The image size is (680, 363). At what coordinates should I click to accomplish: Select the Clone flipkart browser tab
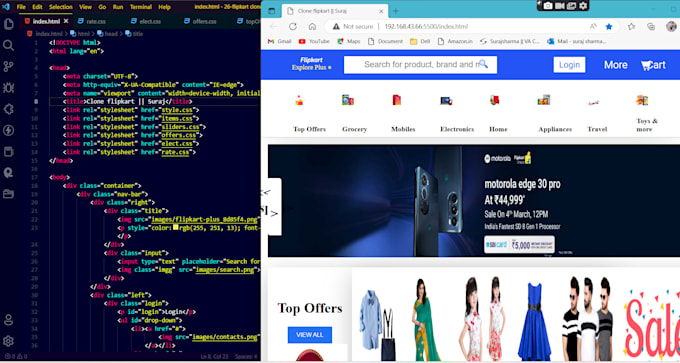(x=334, y=11)
